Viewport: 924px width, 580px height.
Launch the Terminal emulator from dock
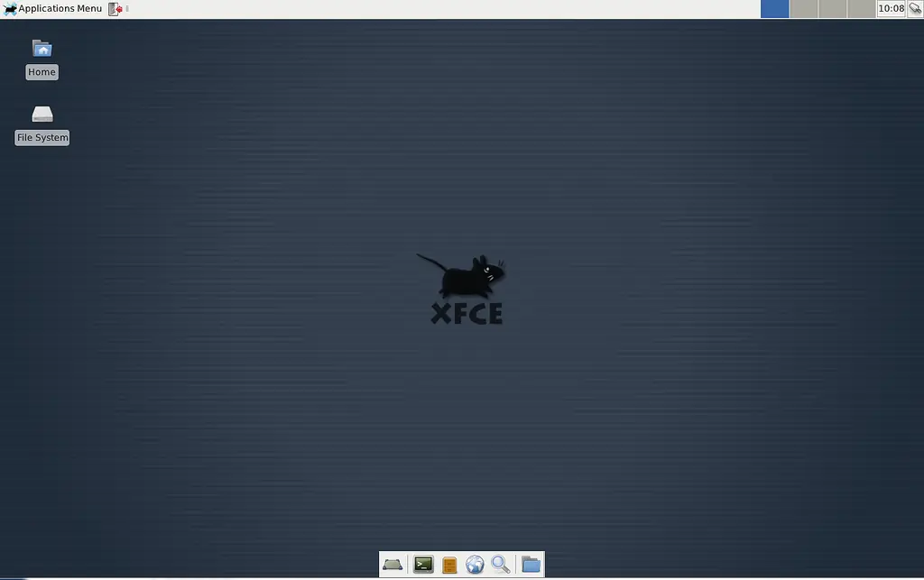[423, 565]
